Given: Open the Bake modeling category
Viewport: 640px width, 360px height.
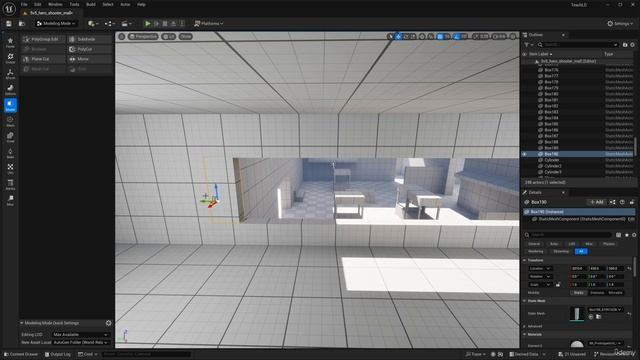Looking at the screenshot, I should pos(10,153).
